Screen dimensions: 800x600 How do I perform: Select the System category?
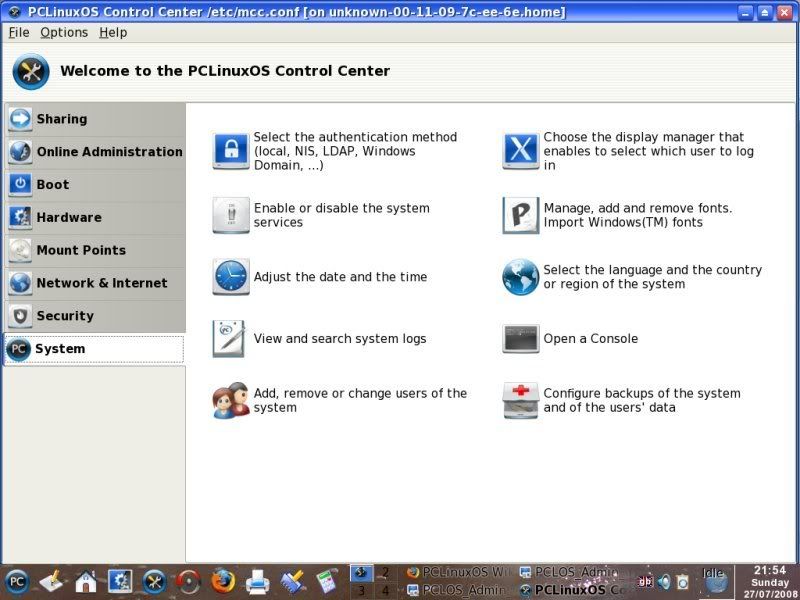[94, 349]
